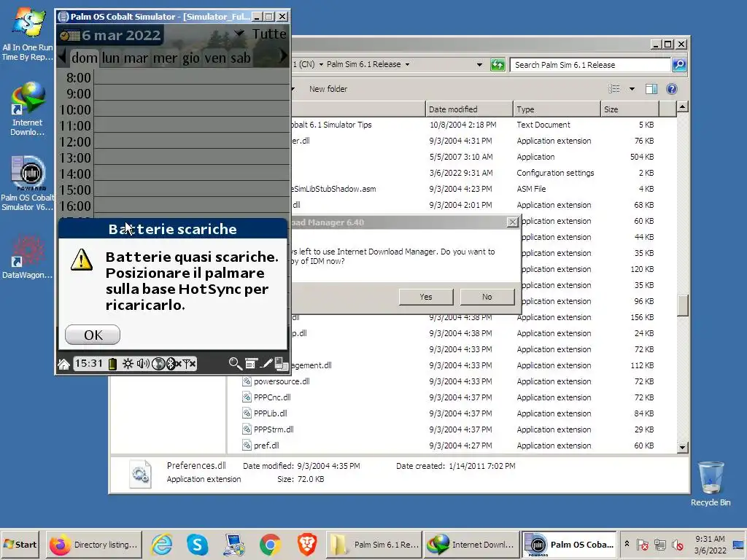Sort by the Type column header

[557, 109]
